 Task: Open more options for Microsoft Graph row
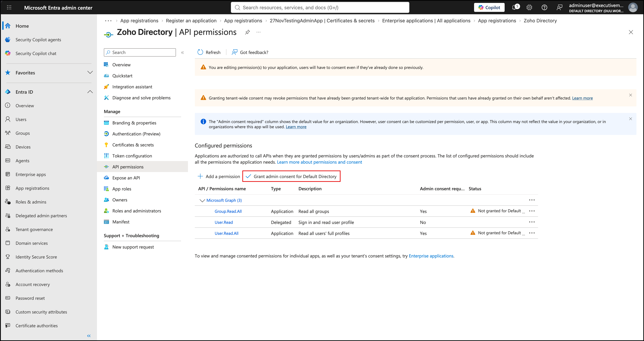coord(532,200)
